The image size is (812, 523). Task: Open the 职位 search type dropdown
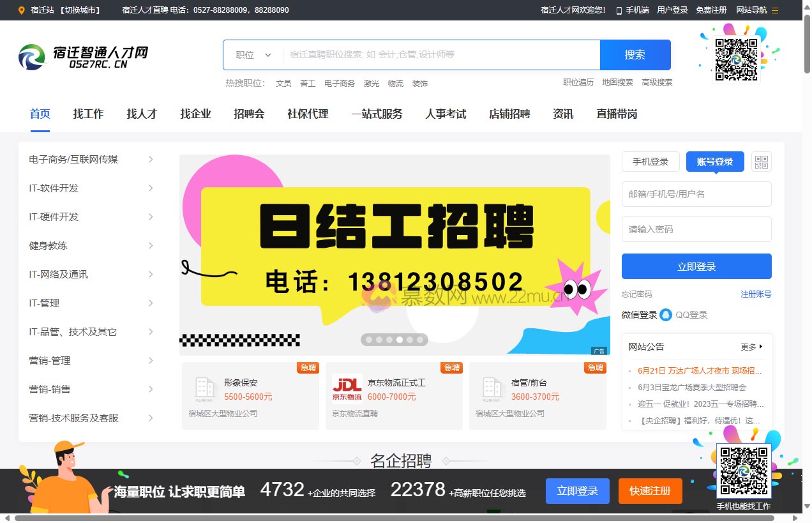click(252, 55)
